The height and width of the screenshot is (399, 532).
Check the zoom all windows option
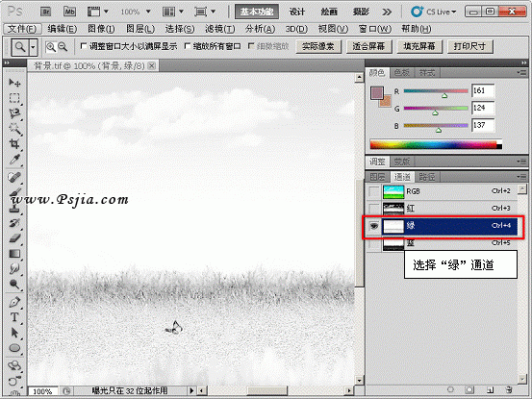pos(187,46)
